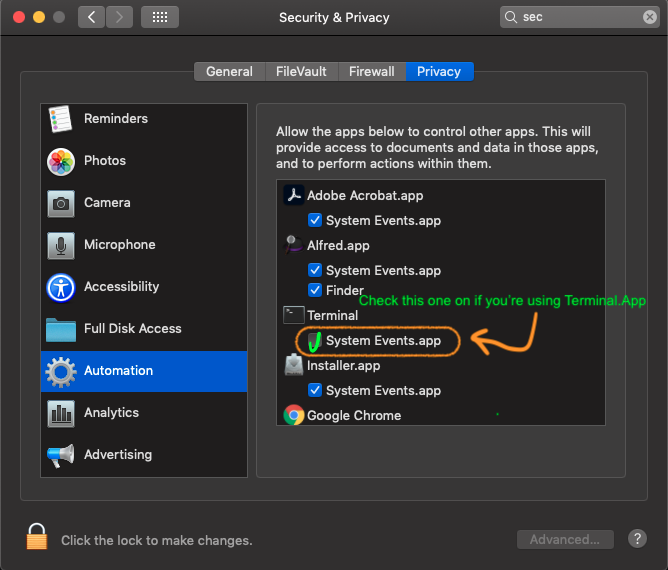
Task: Click 'Adobe Acrobat.app' name in app list
Action: click(365, 196)
